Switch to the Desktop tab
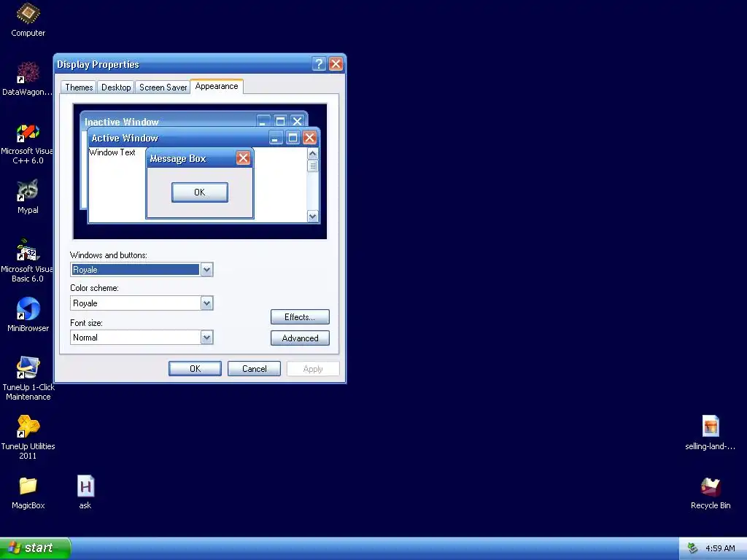 [x=116, y=87]
